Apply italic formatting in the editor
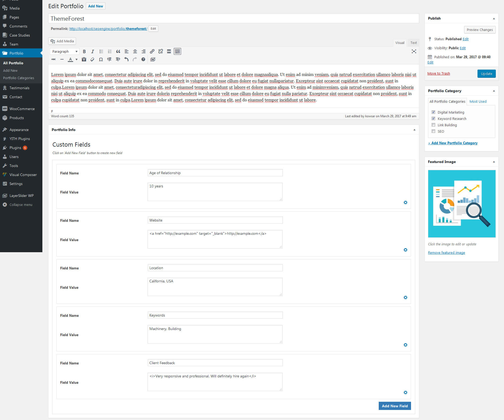Image resolution: width=504 pixels, height=420 pixels. tap(92, 51)
